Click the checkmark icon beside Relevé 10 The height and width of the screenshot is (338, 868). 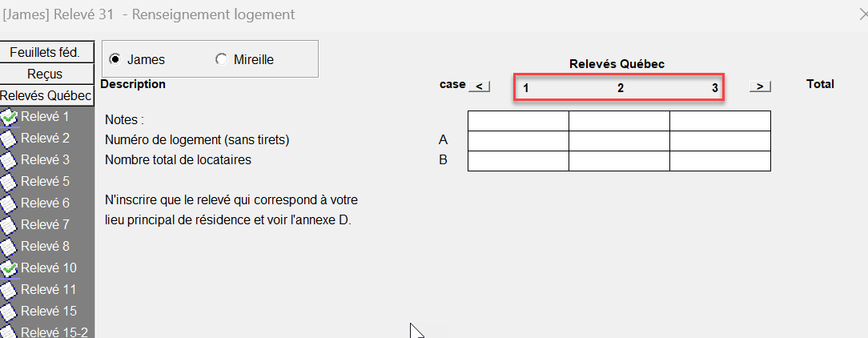(x=9, y=268)
